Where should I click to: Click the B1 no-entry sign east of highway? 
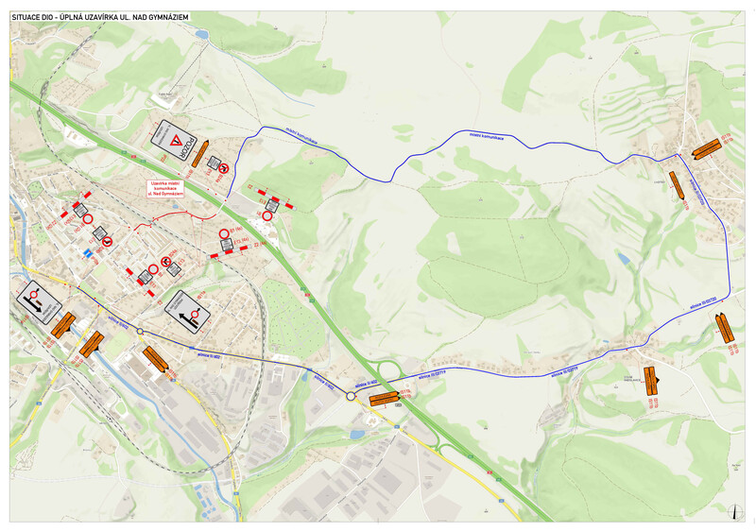(x=267, y=215)
